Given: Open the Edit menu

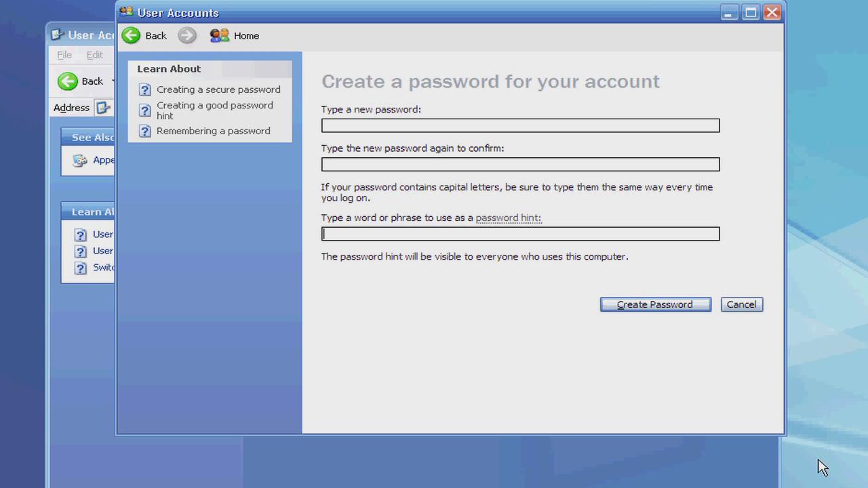Looking at the screenshot, I should 94,55.
